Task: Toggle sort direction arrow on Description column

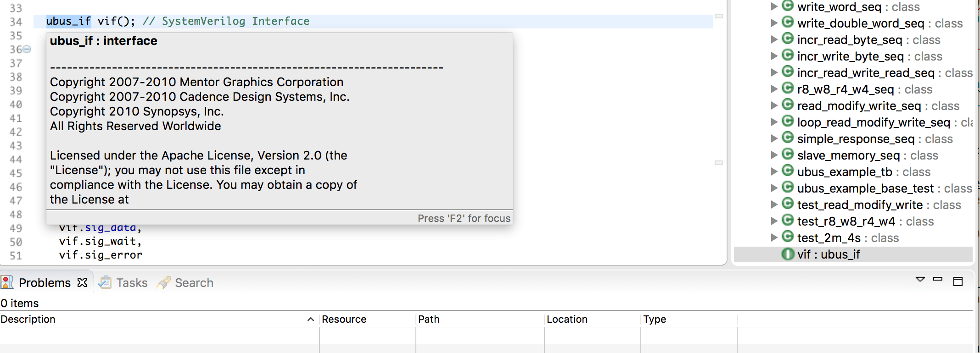Action: 311,319
